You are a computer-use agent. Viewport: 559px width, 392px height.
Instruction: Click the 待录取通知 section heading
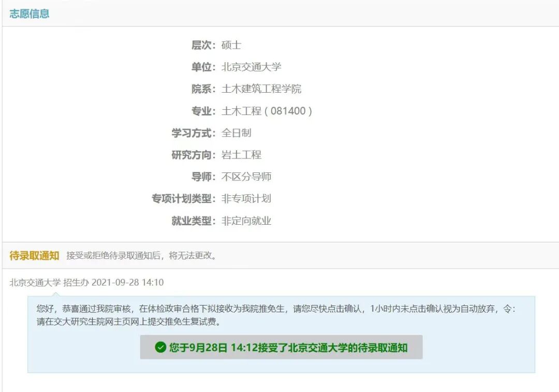coord(34,255)
